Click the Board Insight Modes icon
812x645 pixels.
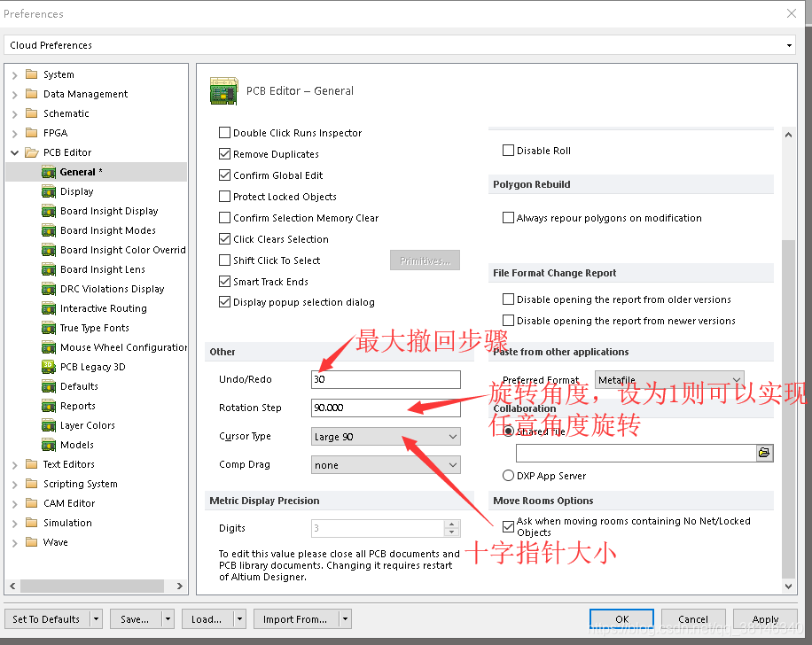tap(49, 230)
